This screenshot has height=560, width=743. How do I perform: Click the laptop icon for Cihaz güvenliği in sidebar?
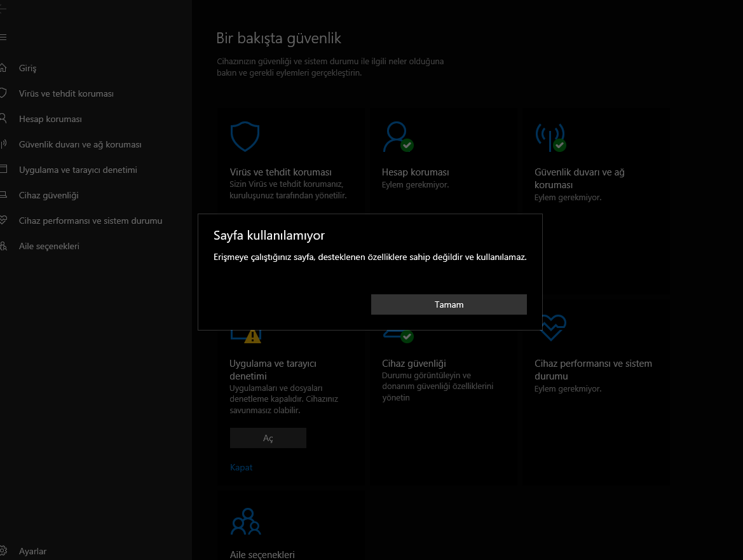tap(3, 195)
